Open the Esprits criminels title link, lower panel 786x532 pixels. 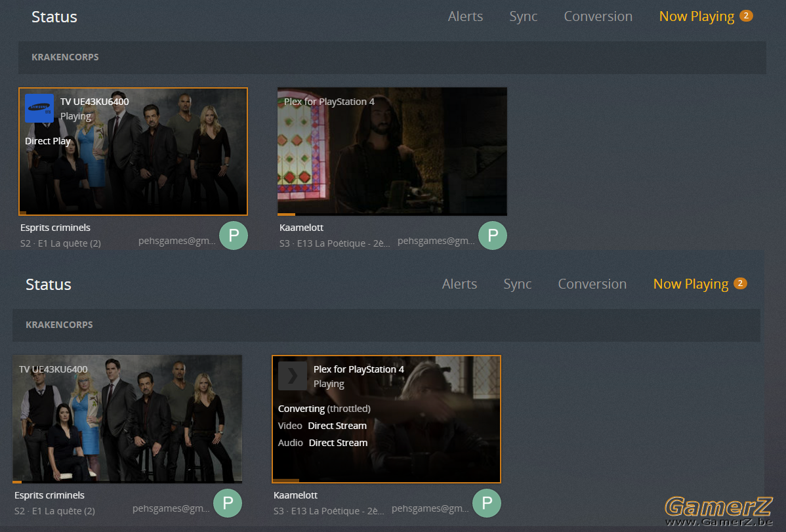(49, 495)
